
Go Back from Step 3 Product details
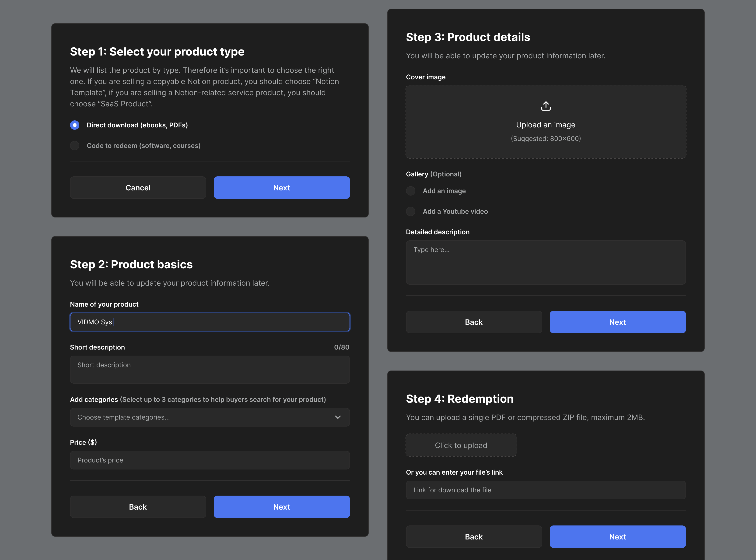pyautogui.click(x=474, y=322)
